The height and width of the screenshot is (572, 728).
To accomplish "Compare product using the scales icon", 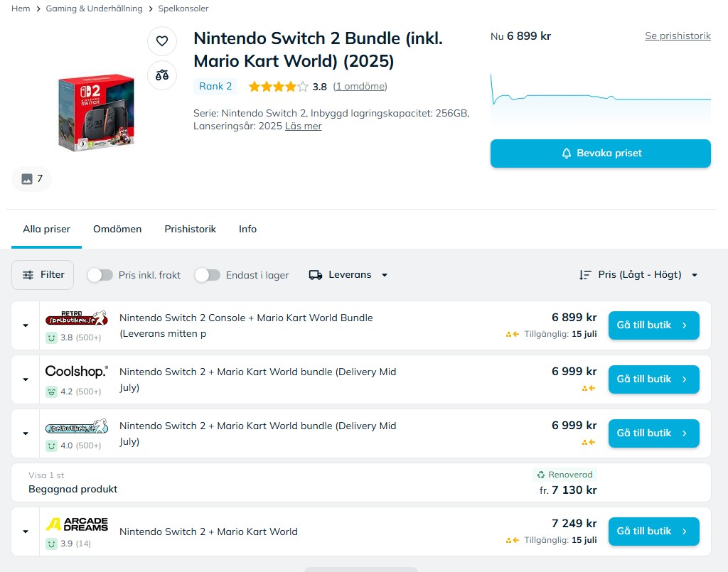I will [x=162, y=75].
